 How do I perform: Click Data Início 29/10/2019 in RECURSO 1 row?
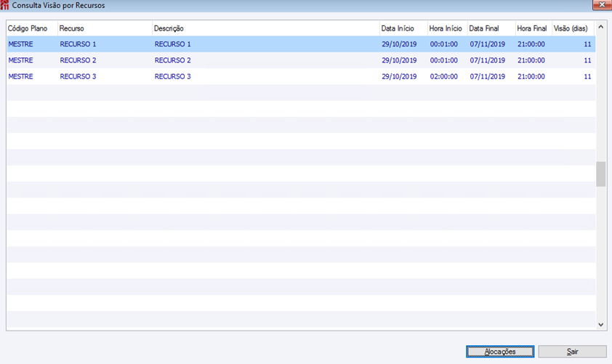click(399, 44)
